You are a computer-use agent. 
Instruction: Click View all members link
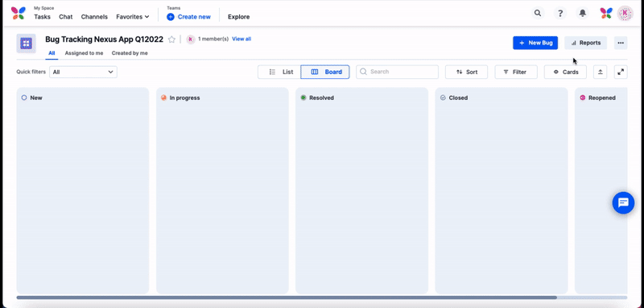242,39
